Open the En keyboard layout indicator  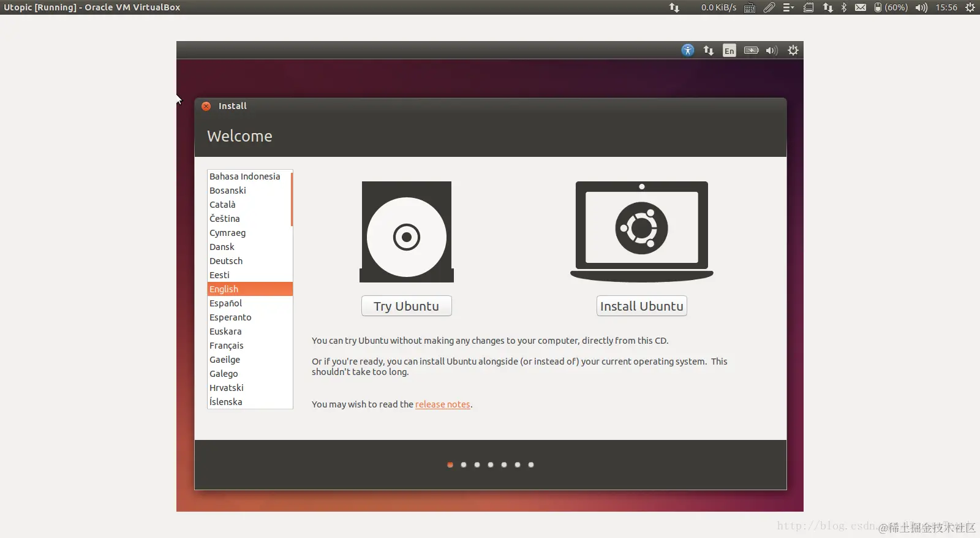[729, 50]
